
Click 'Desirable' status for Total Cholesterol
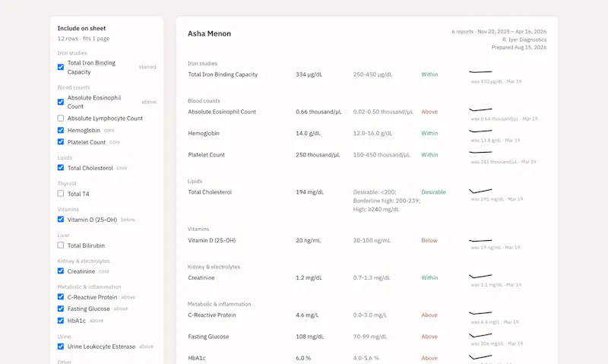pos(433,192)
